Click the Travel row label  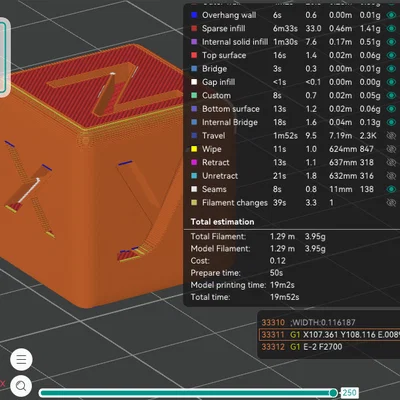click(214, 135)
